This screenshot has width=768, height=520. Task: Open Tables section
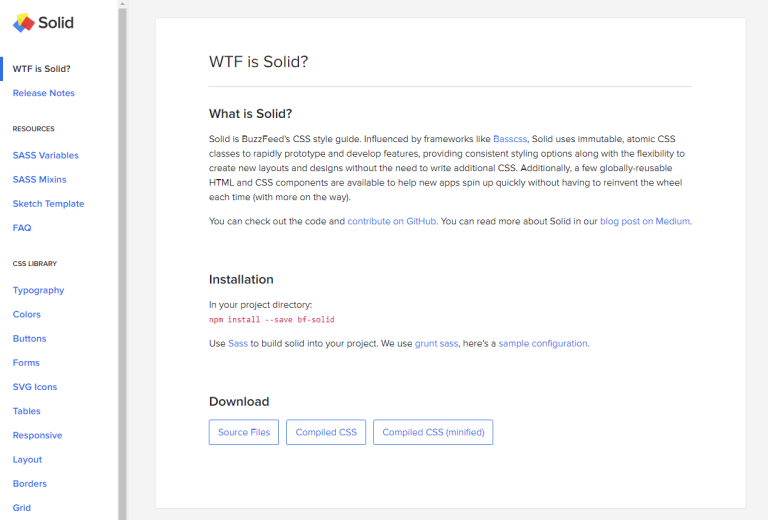pyautogui.click(x=26, y=411)
